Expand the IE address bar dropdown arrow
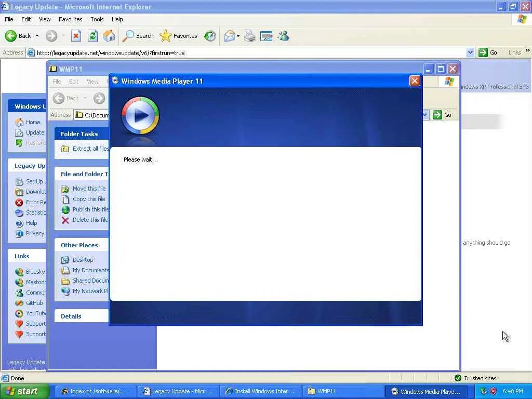This screenshot has height=399, width=532. click(470, 52)
